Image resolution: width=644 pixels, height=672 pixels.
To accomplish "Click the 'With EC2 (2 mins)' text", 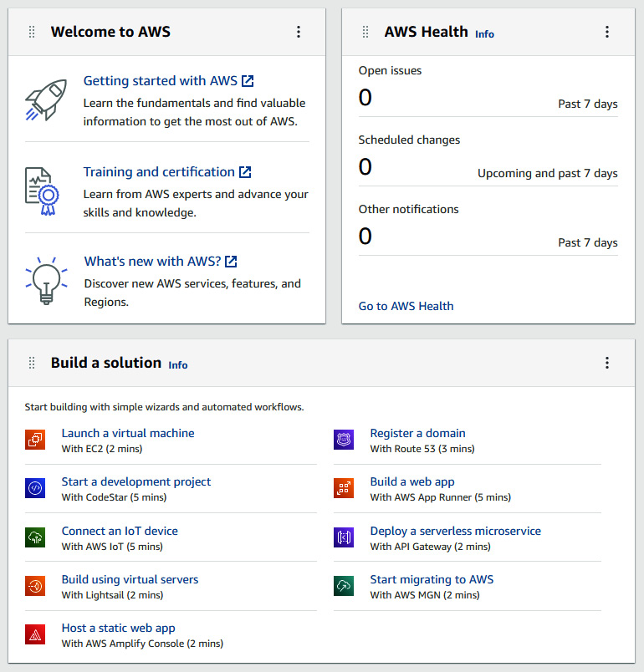I will pos(102,449).
